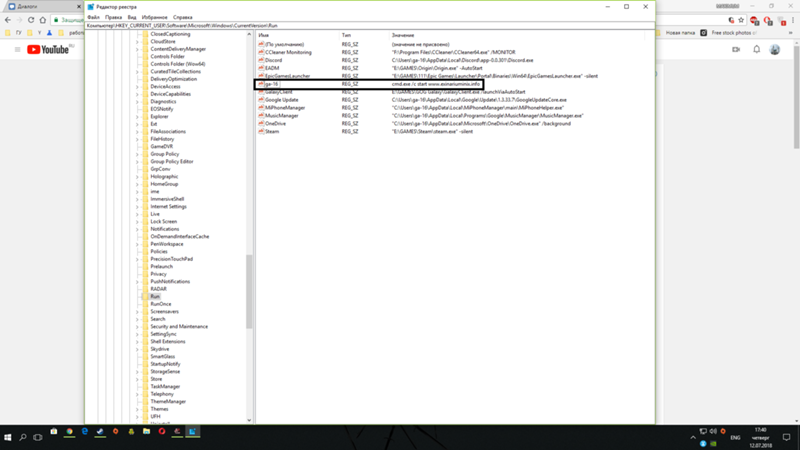Click the YouTube upload video camera icon

736,49
